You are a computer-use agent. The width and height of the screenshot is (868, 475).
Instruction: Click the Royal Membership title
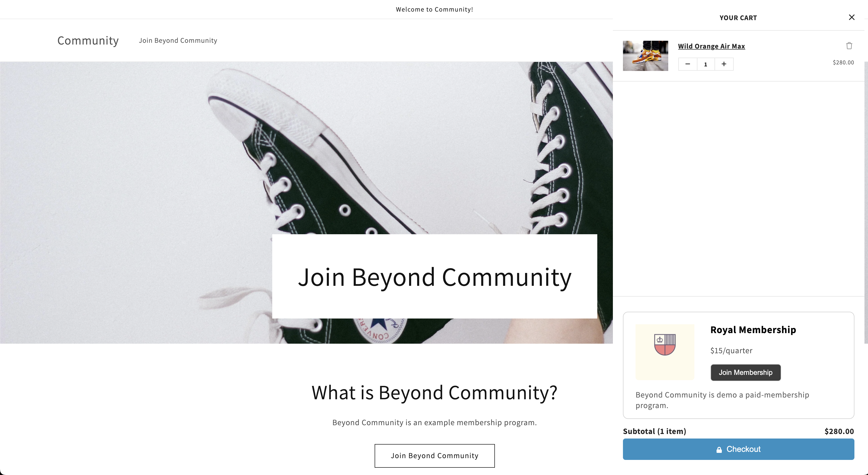753,330
